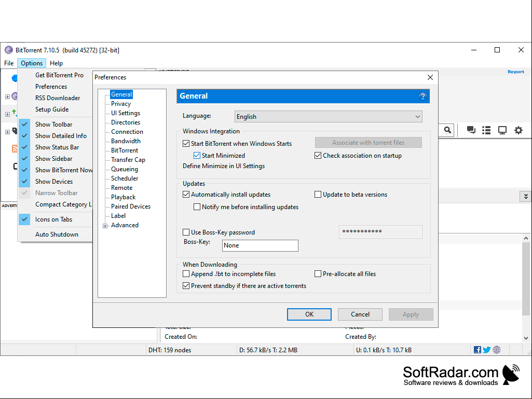
Task: Click the Boss-Key field showing None
Action: point(260,245)
